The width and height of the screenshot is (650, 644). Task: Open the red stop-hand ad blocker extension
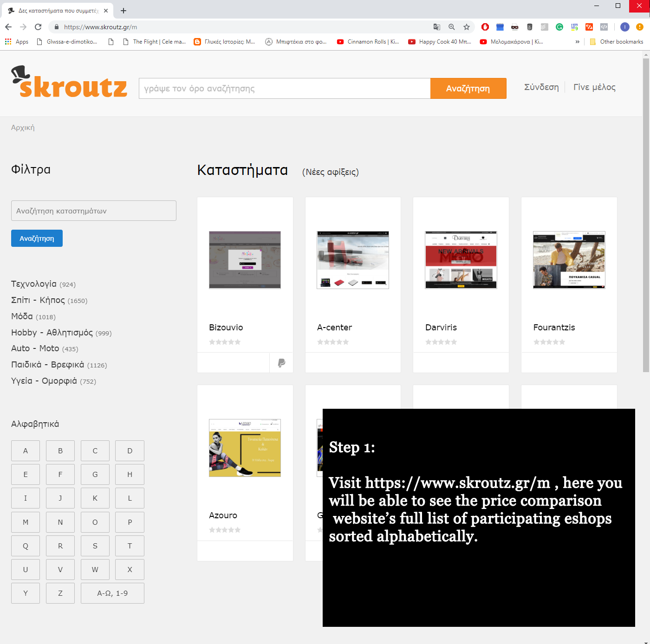485,27
